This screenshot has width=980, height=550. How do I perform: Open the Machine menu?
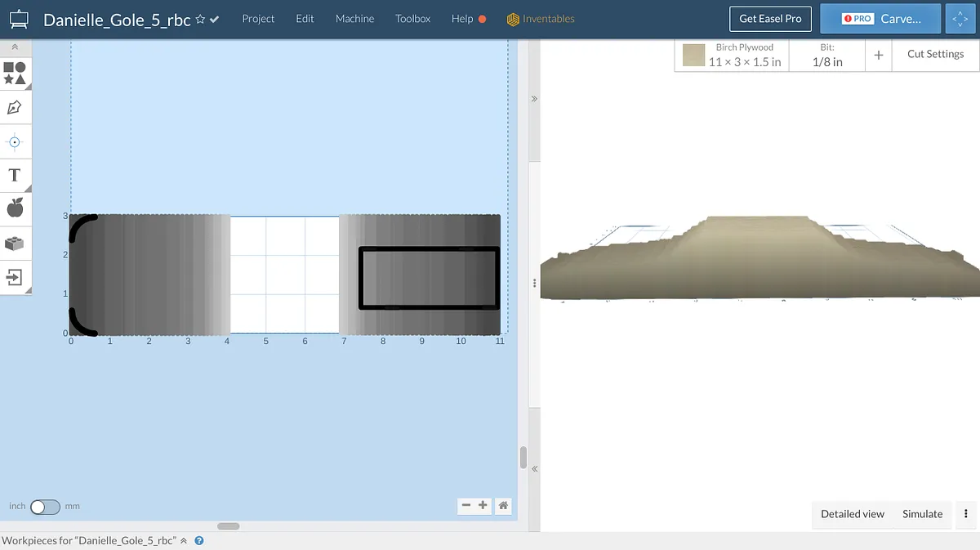[354, 19]
